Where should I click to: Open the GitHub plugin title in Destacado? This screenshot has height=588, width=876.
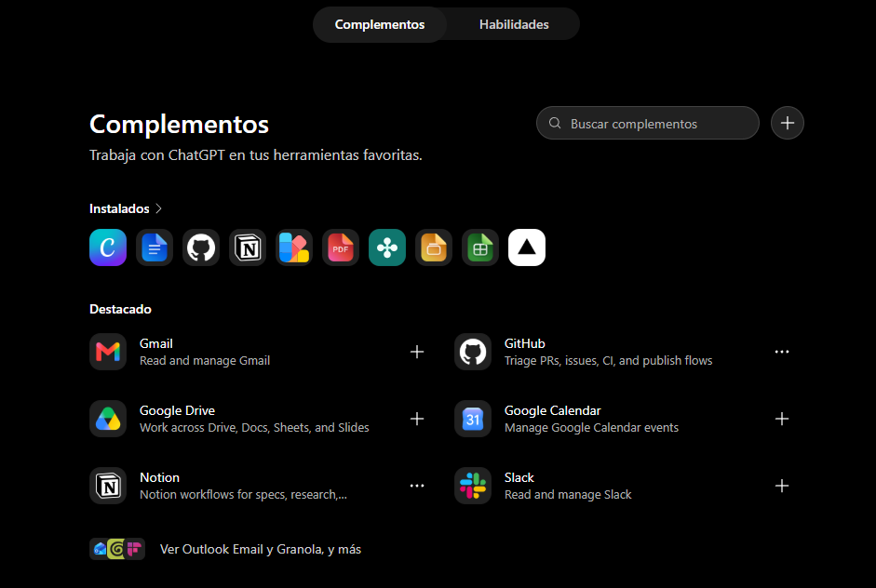pyautogui.click(x=525, y=343)
